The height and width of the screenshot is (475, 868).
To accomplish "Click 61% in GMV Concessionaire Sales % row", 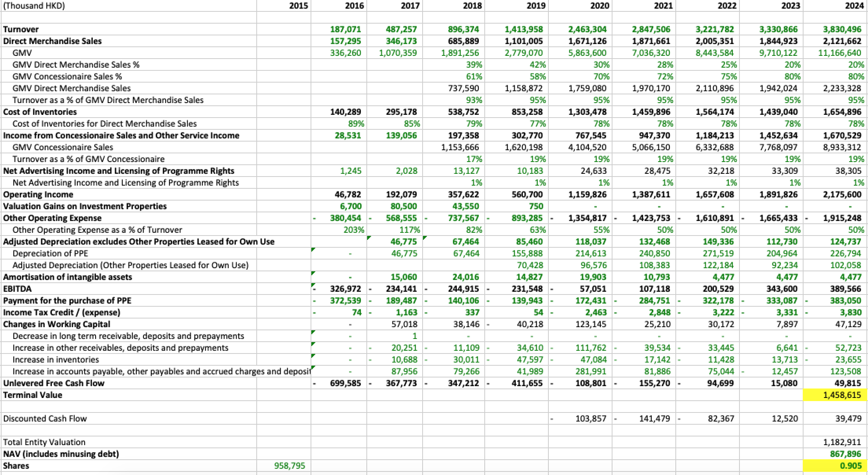I will [474, 77].
